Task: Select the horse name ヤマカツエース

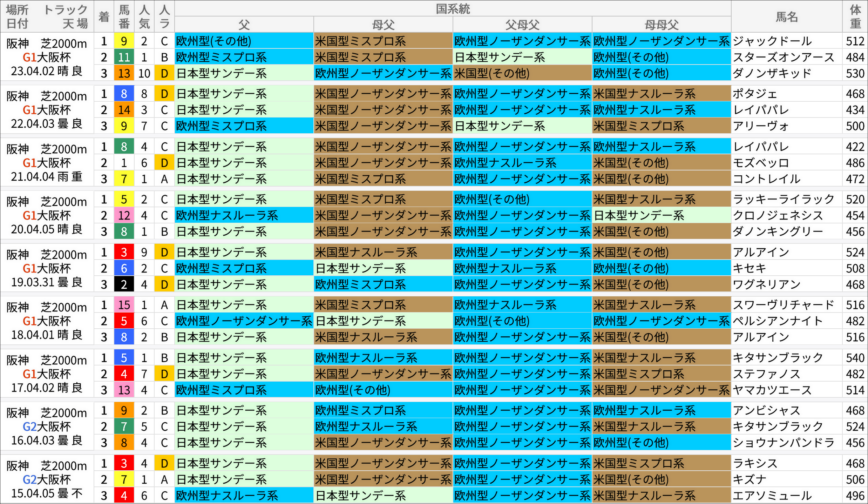Action: click(772, 390)
